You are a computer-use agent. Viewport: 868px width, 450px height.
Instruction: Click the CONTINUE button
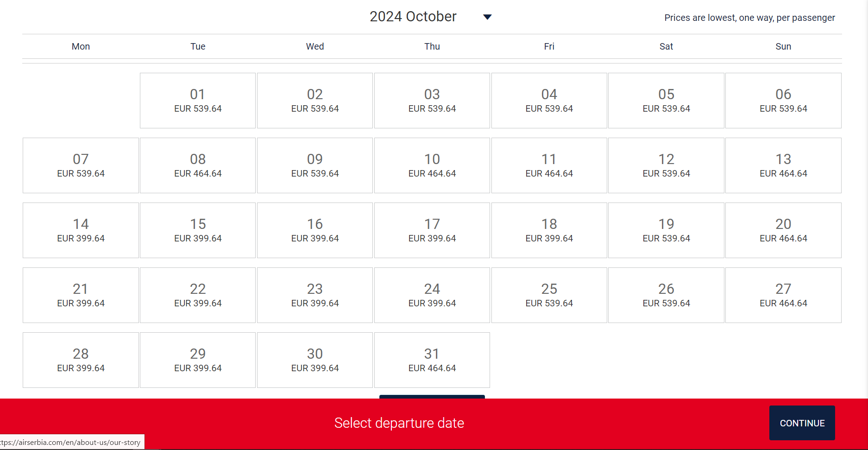coord(802,423)
